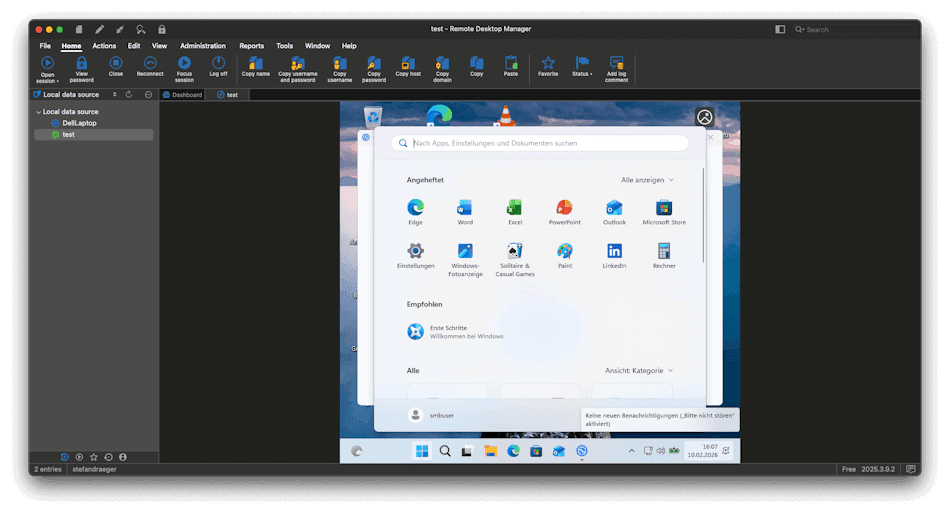This screenshot has width=950, height=514.
Task: Click the Copy password key icon
Action: pos(374,63)
